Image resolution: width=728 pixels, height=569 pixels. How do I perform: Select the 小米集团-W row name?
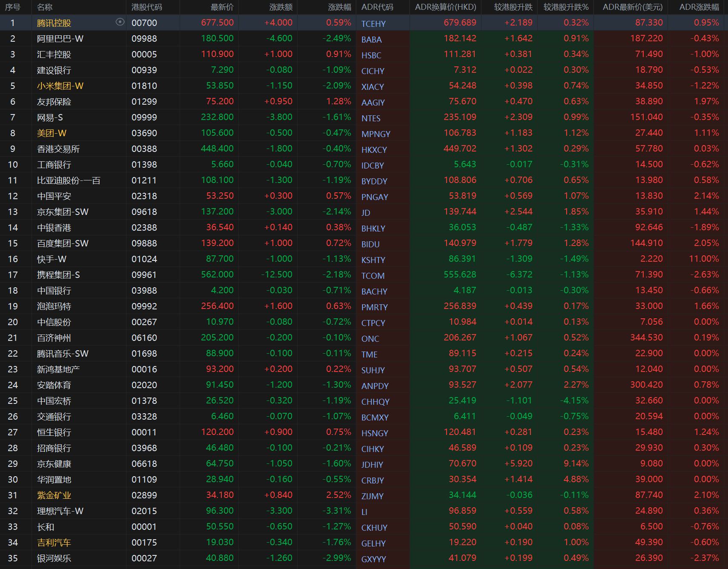pos(60,86)
